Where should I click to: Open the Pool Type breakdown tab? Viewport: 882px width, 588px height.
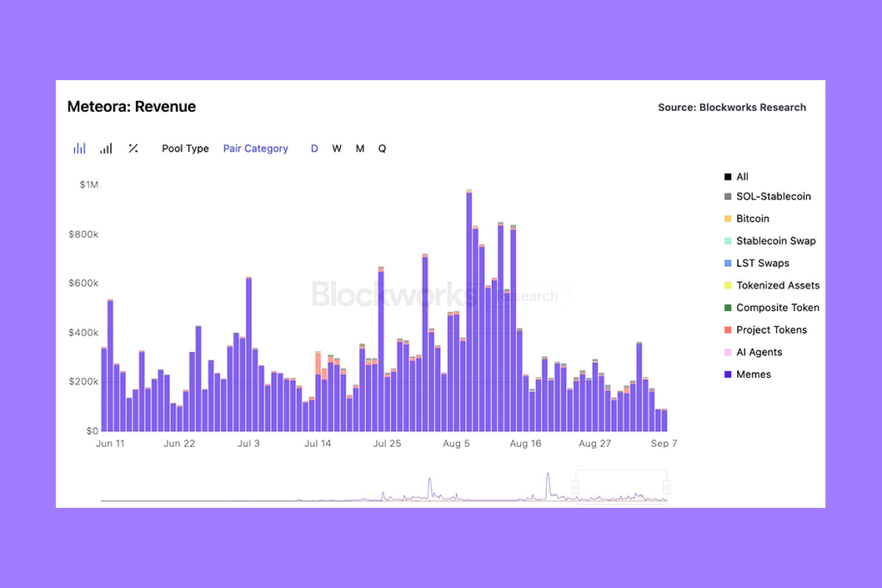pos(185,148)
